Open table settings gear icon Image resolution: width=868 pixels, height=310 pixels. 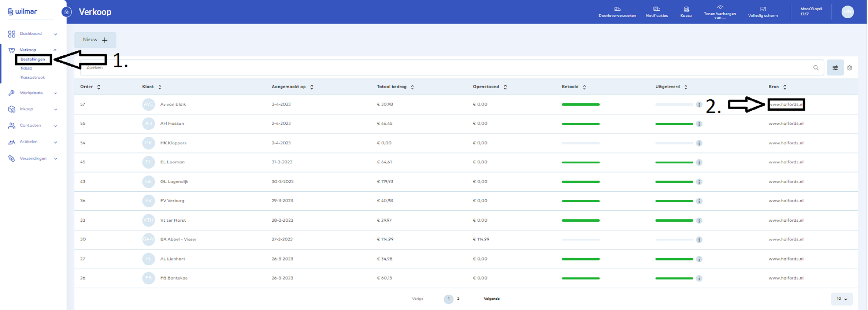coord(850,68)
